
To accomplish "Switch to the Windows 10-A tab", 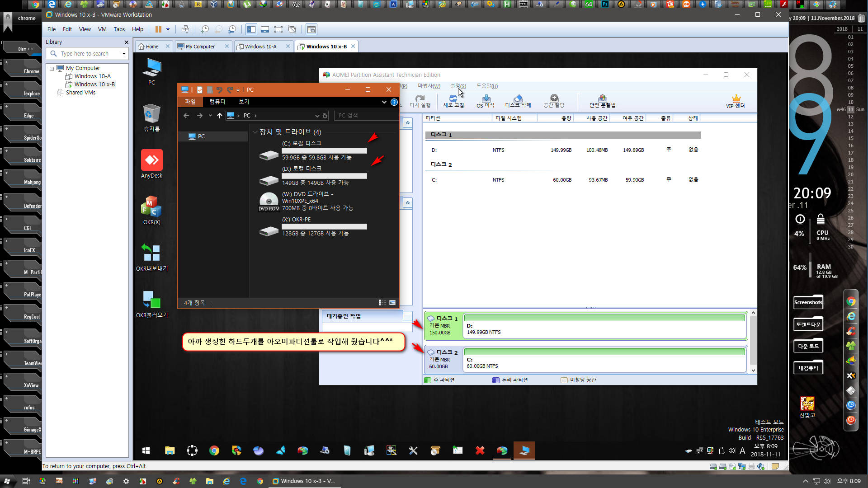I will (260, 47).
